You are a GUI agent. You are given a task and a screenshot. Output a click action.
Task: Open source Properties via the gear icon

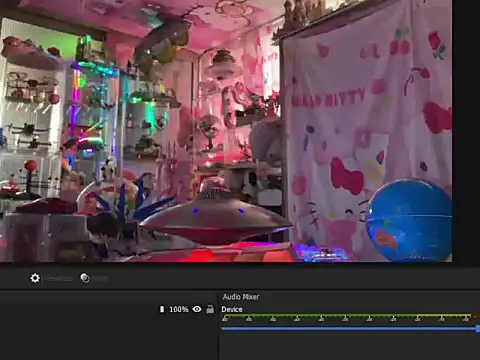35,278
